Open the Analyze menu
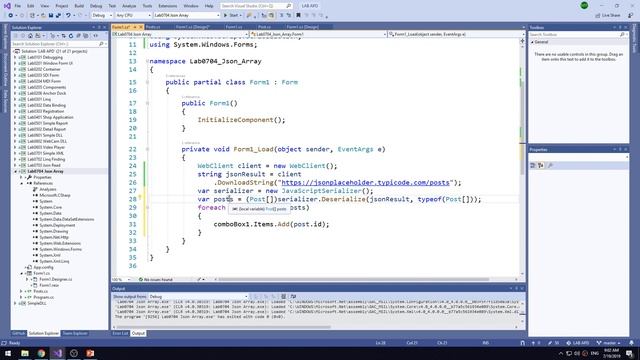This screenshot has width=640, height=360. tap(129, 6)
